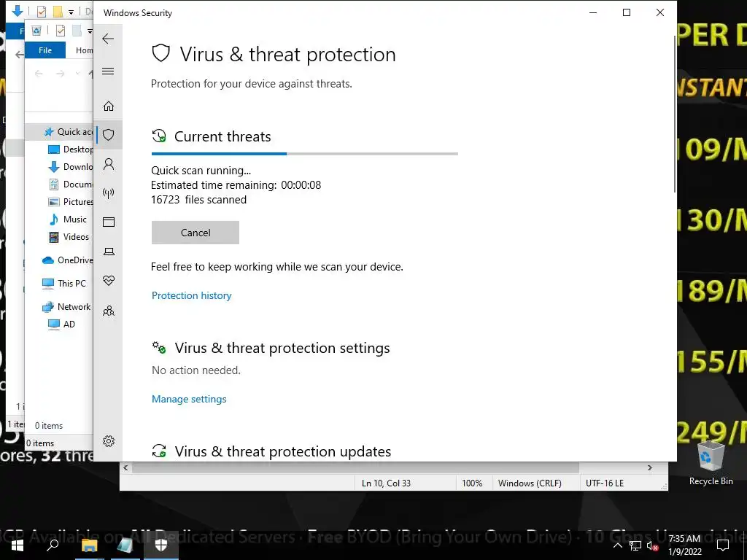Viewport: 747px width, 560px height.
Task: Maximize the Windows Security window
Action: [627, 13]
